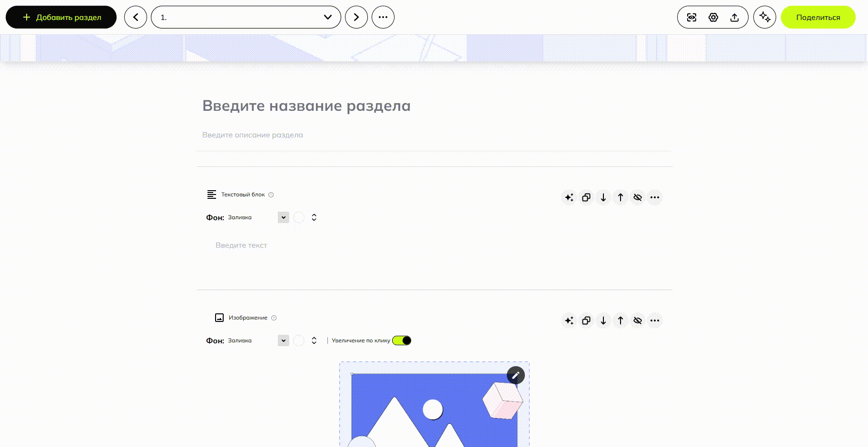Screen dimensions: 868x447
Task: Click the text block alignment icon
Action: (x=212, y=194)
